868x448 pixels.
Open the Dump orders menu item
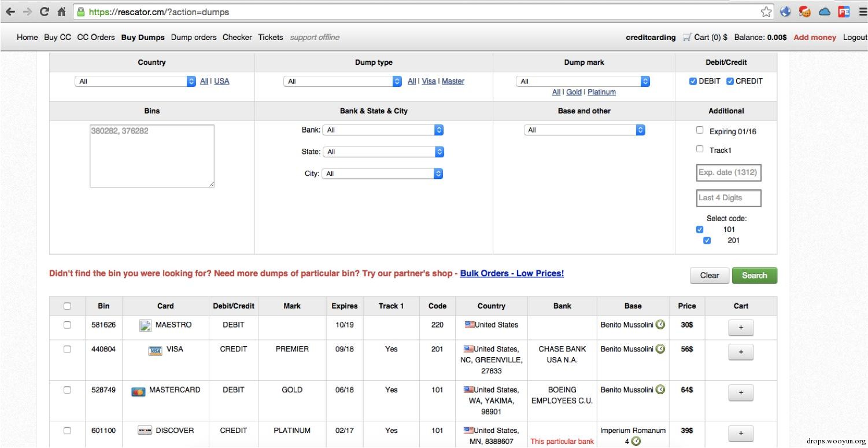click(194, 38)
